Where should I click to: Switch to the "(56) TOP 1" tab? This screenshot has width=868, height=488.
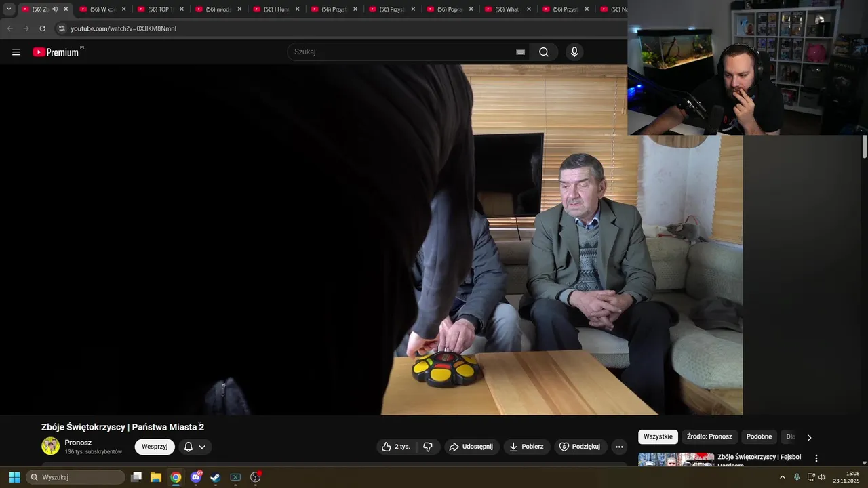(160, 9)
